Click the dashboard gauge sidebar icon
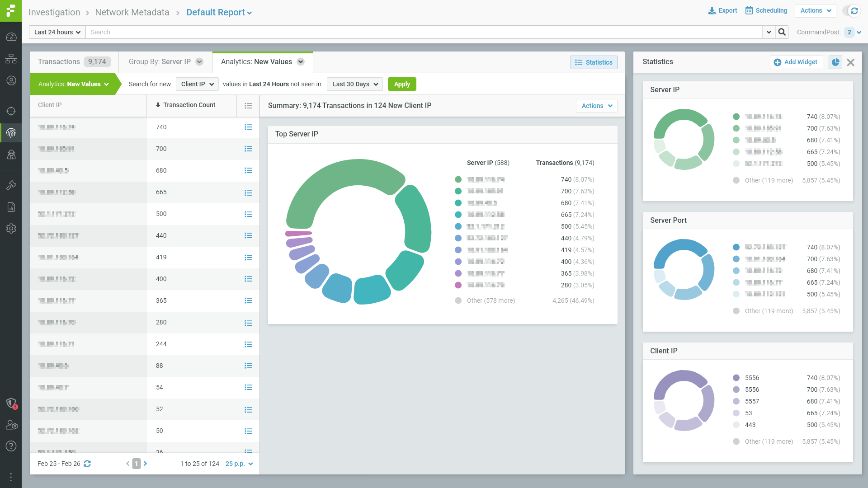868x488 pixels. click(x=11, y=37)
